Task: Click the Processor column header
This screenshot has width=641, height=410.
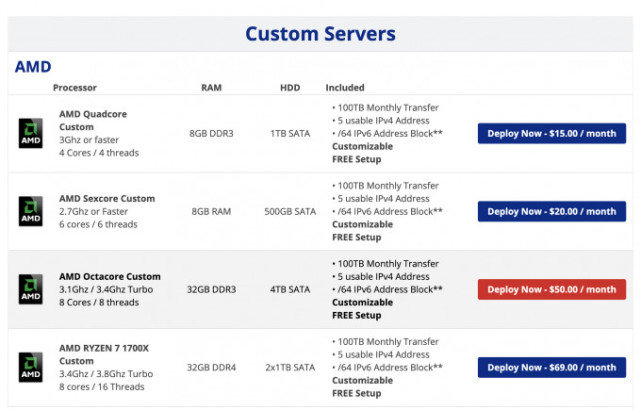Action: coord(75,87)
